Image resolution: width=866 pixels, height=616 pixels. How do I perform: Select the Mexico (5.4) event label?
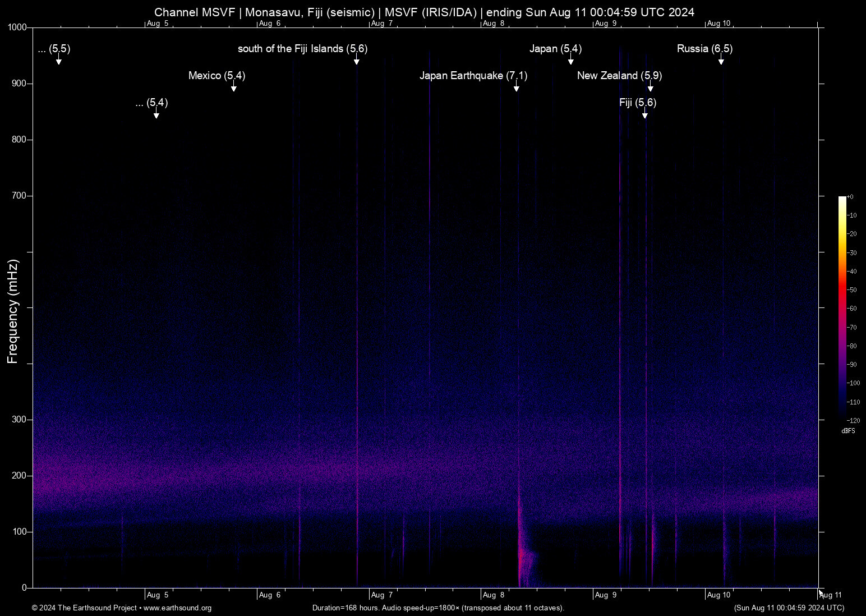tap(216, 76)
